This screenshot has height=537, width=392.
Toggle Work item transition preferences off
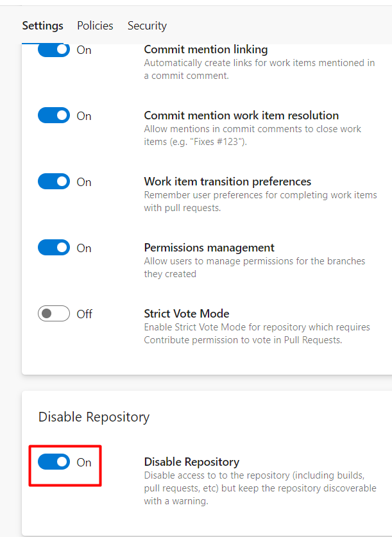(54, 182)
